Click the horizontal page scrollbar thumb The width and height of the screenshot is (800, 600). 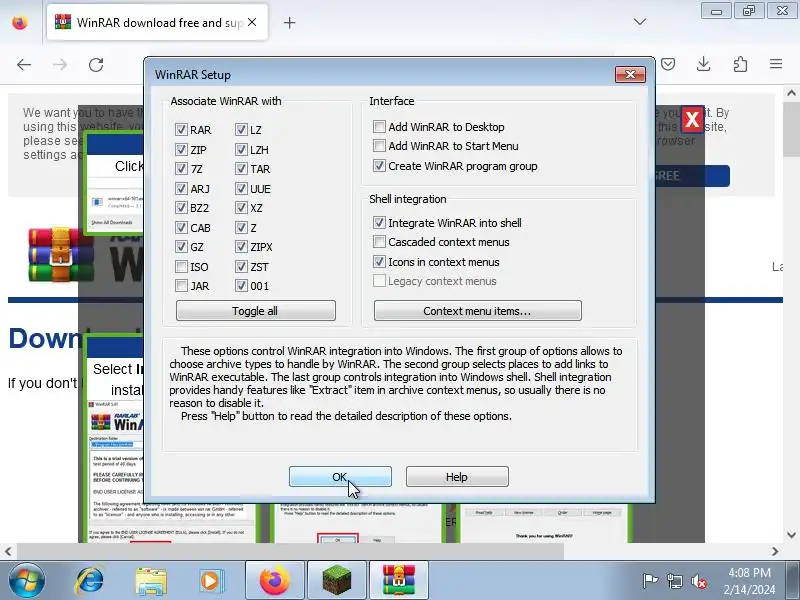click(x=290, y=551)
